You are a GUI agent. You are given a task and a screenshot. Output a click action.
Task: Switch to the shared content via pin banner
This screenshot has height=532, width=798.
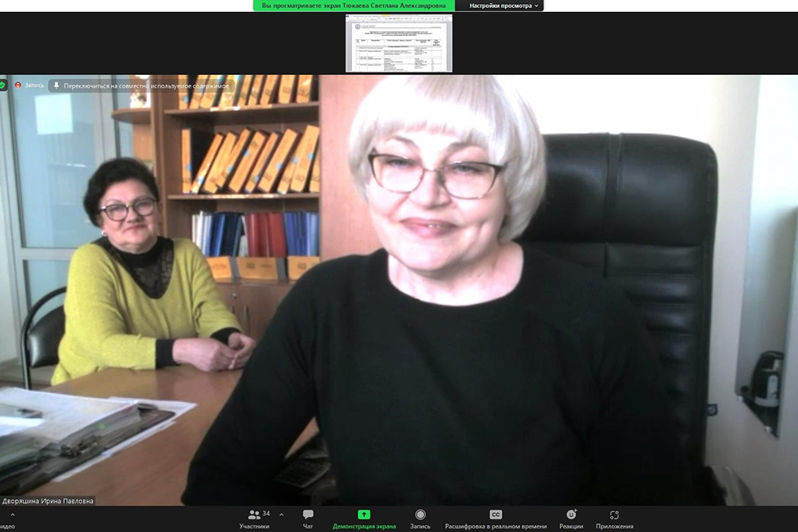click(142, 86)
